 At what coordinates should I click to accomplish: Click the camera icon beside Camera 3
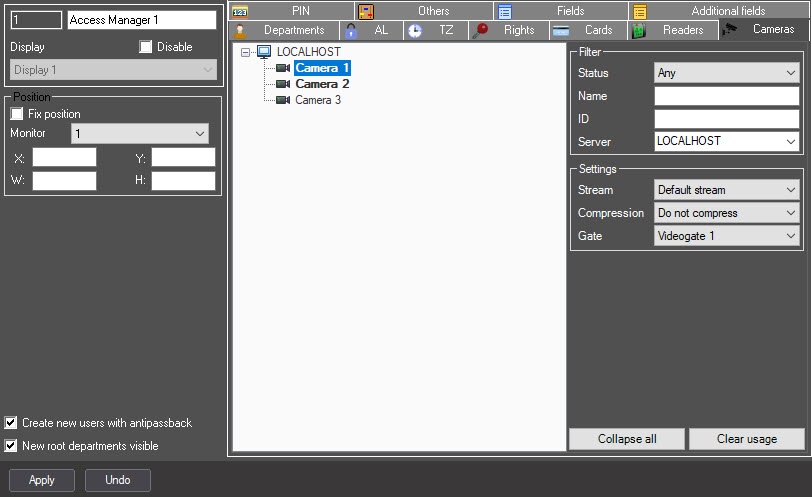pyautogui.click(x=283, y=100)
